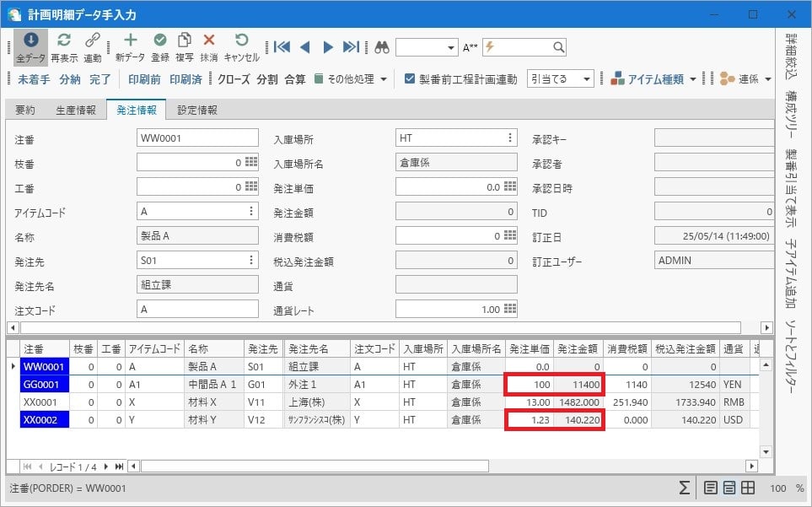Go to the last record navigation button
812x507 pixels.
pyautogui.click(x=119, y=466)
